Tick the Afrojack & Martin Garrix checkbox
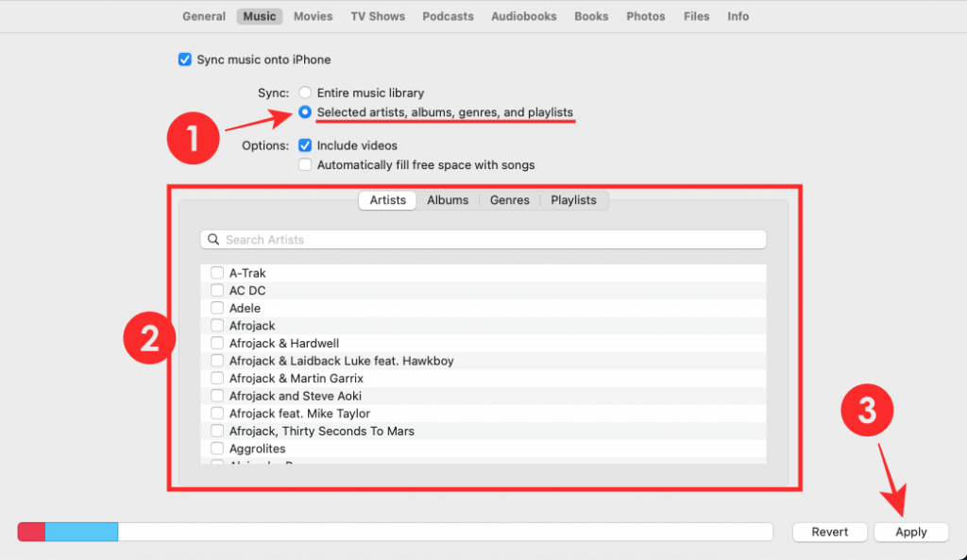 217,379
